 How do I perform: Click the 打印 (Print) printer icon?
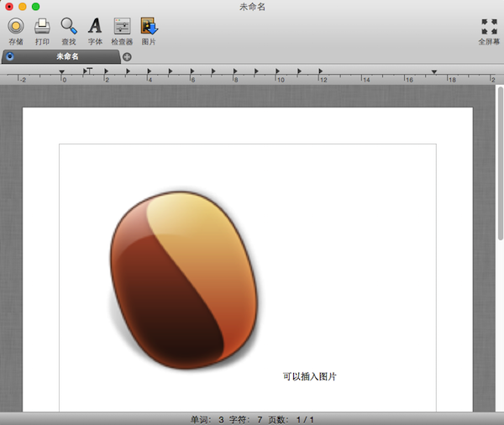click(42, 26)
